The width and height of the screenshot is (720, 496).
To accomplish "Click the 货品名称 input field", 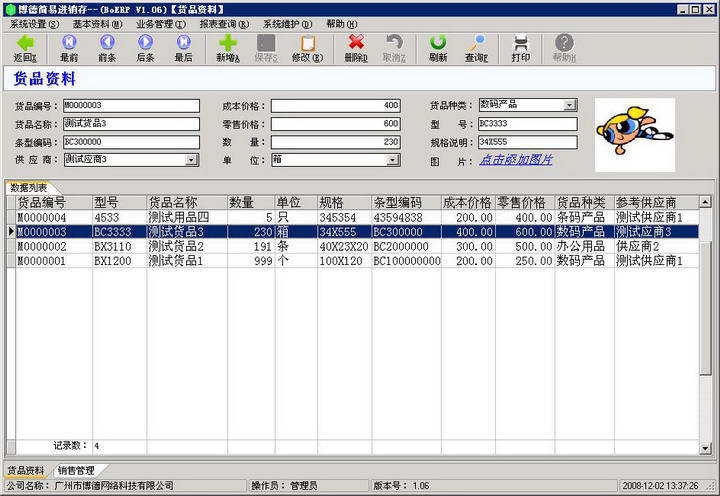I will pyautogui.click(x=130, y=123).
